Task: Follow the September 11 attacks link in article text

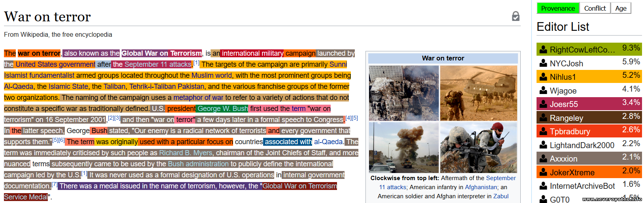Action: [x=158, y=64]
